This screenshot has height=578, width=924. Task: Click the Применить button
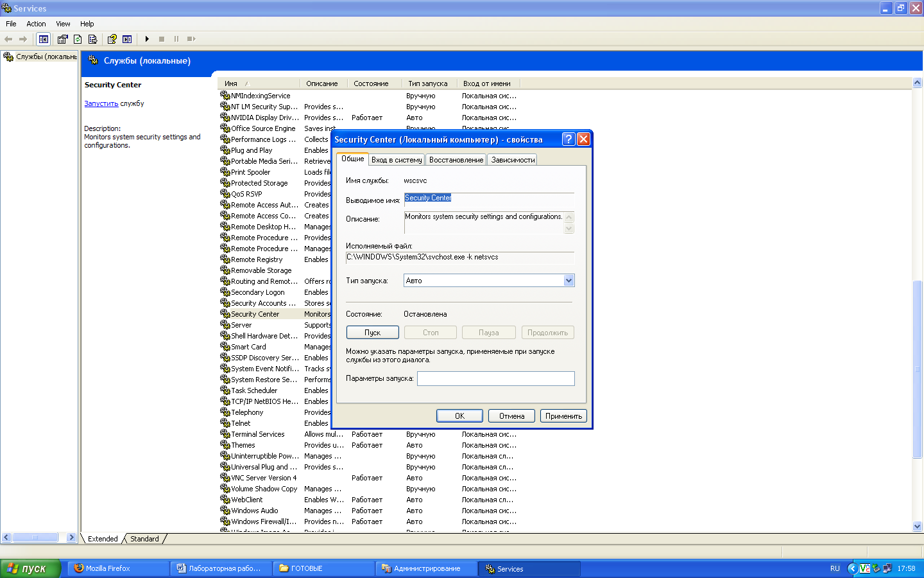point(563,416)
